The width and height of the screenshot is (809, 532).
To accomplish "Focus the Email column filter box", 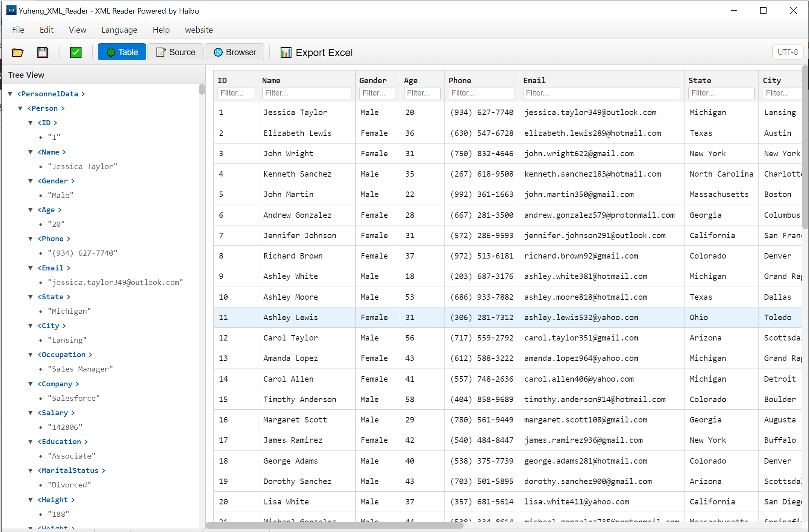I will tap(601, 93).
